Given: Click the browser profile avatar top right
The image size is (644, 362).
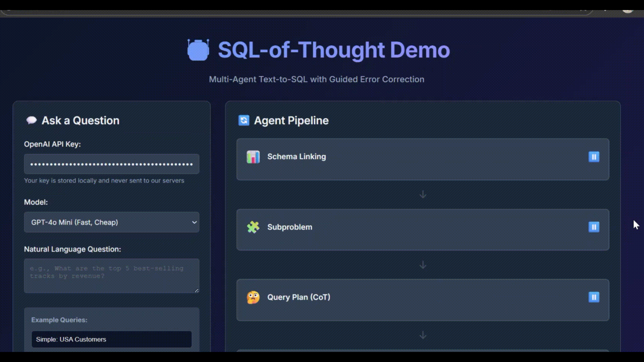Looking at the screenshot, I should [627, 9].
